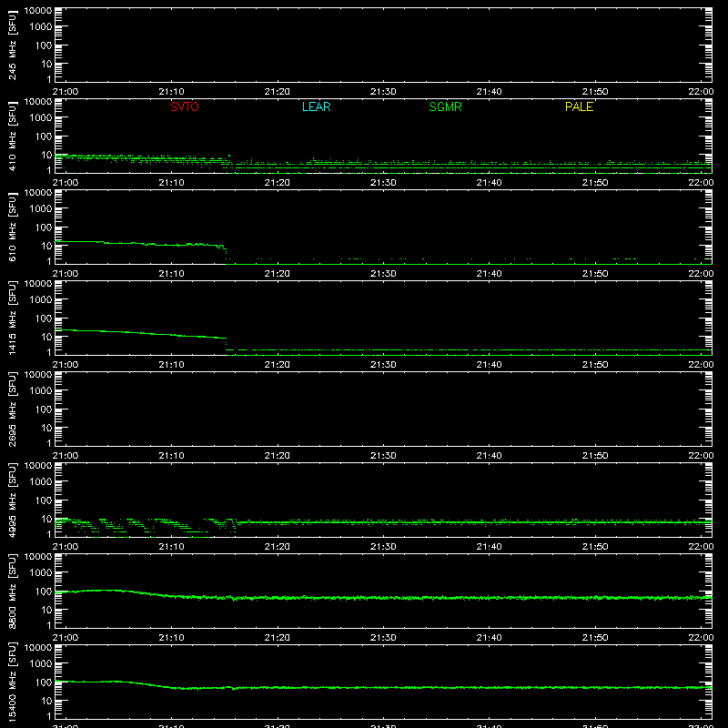Click the 10 y-axis label of 15400 MHz panel

point(46,701)
